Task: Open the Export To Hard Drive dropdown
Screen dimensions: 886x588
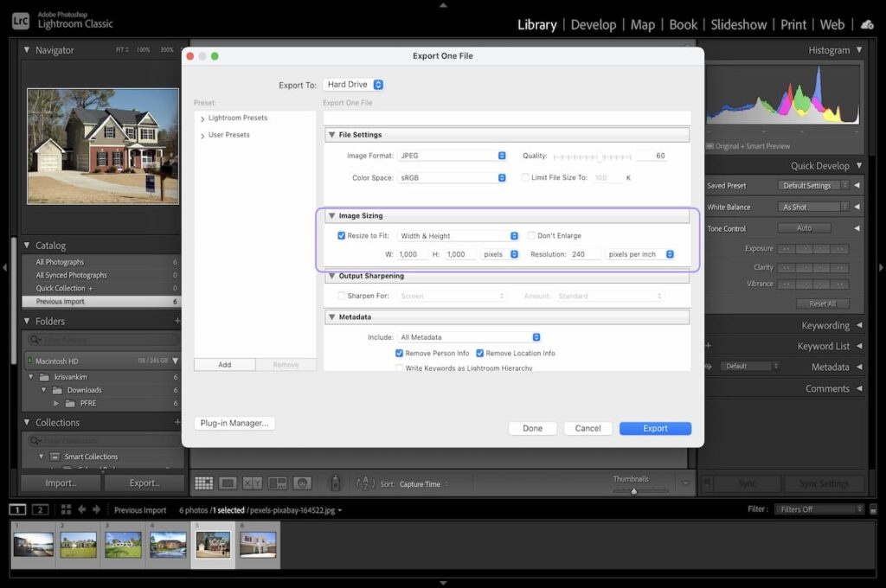Action: tap(353, 85)
